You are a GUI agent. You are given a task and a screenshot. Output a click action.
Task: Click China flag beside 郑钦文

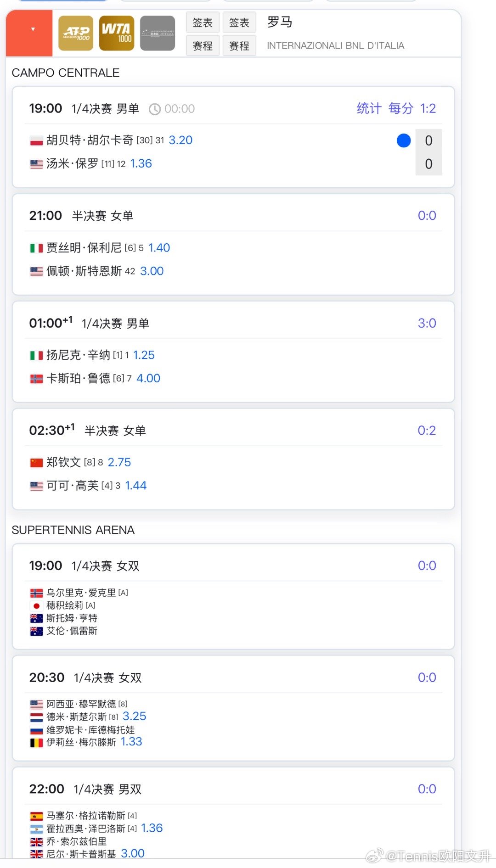coord(36,463)
